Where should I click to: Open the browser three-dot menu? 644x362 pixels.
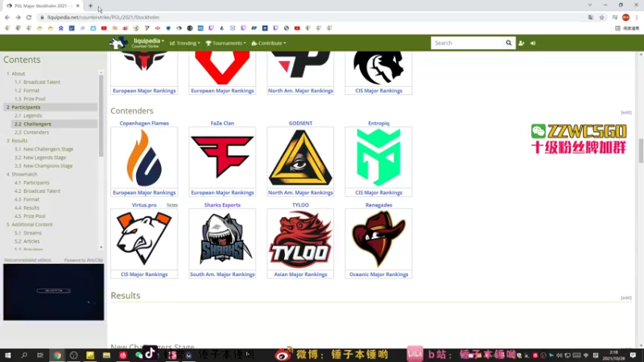[x=637, y=17]
